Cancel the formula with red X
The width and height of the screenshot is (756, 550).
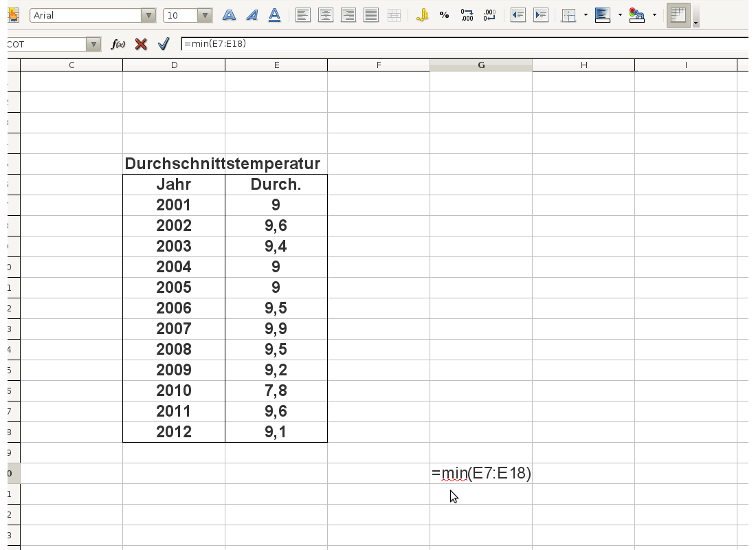pos(141,44)
